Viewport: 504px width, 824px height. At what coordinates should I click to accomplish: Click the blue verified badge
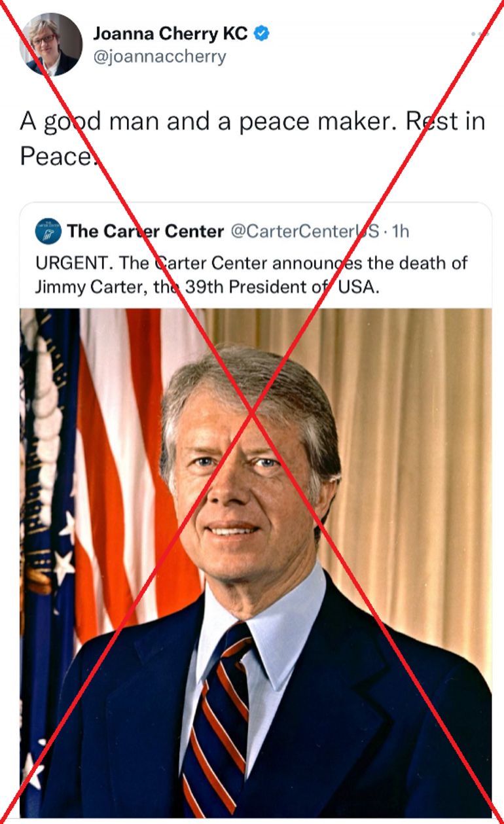tap(262, 33)
